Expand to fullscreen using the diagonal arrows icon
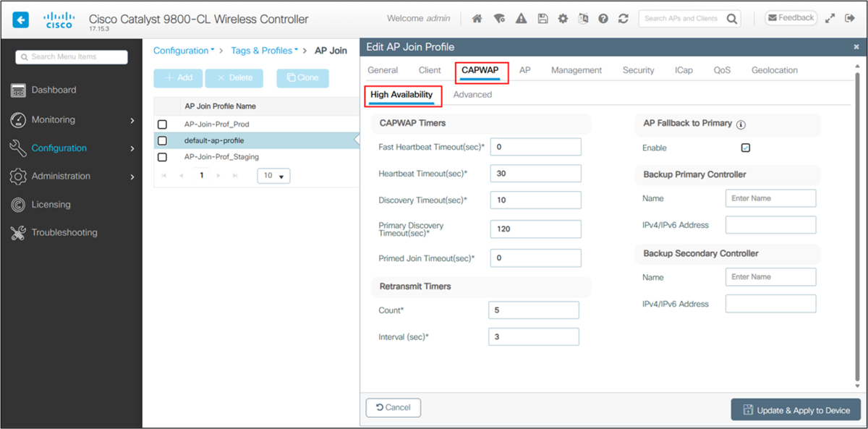This screenshot has height=429, width=868. point(830,19)
